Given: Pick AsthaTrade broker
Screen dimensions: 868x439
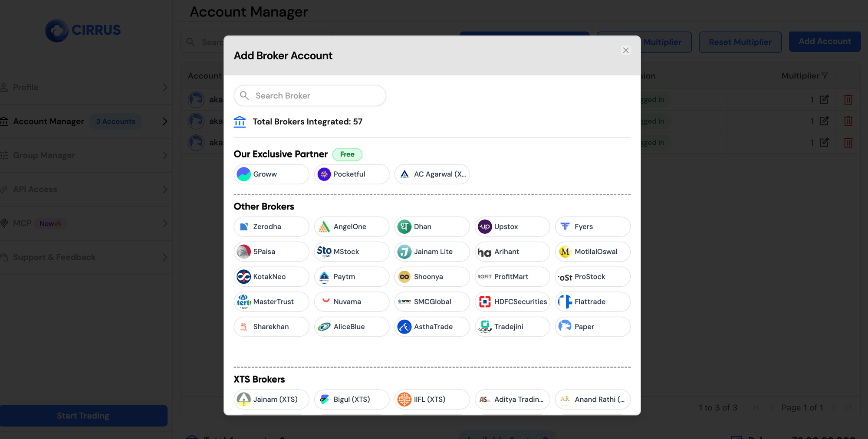Looking at the screenshot, I should point(432,327).
